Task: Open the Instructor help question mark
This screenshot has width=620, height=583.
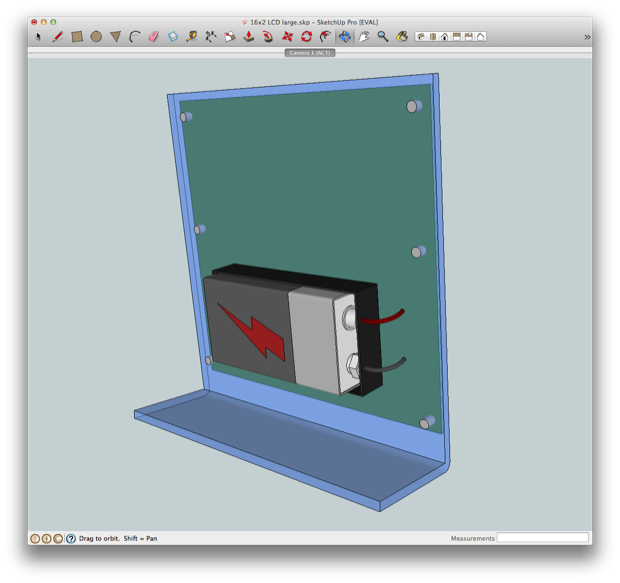Action: (x=71, y=538)
